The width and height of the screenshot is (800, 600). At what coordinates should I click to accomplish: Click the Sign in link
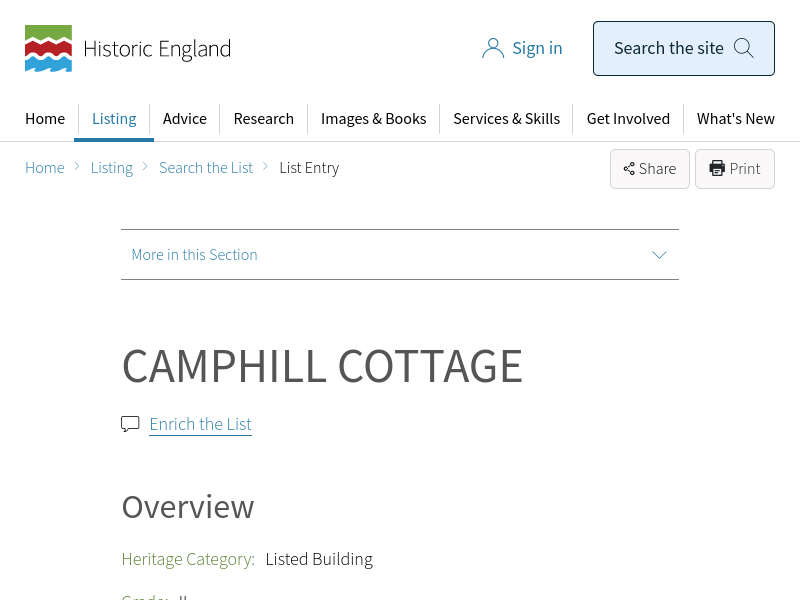[x=537, y=48]
